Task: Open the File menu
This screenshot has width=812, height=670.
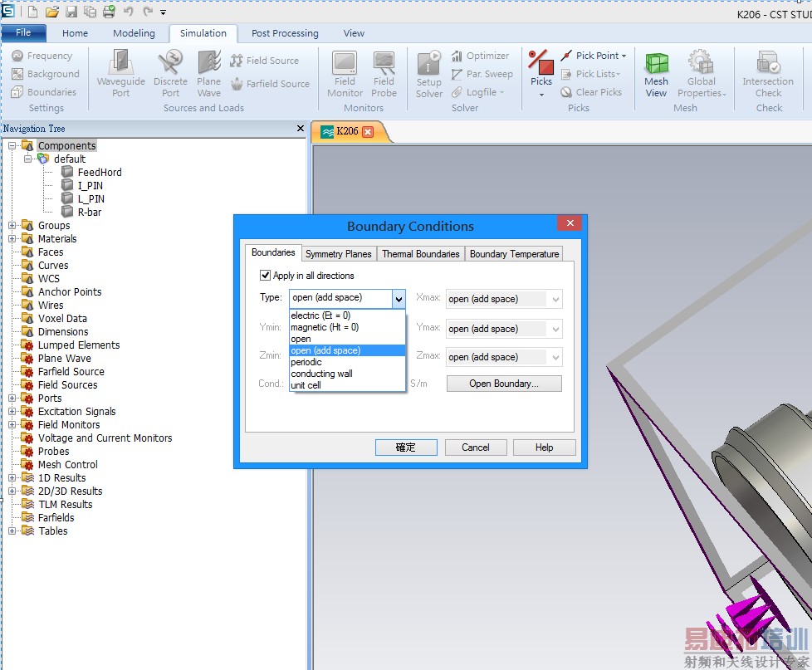Action: click(x=23, y=32)
